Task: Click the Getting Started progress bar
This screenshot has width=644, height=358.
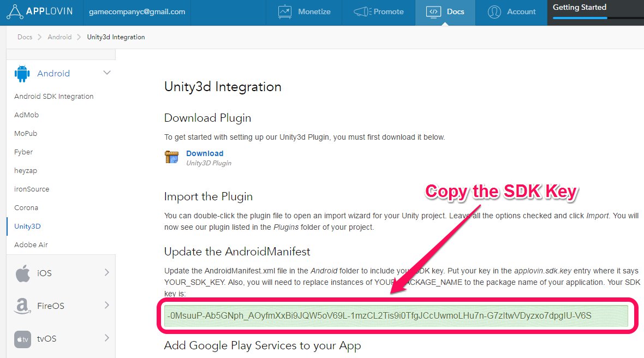Action: [598, 17]
